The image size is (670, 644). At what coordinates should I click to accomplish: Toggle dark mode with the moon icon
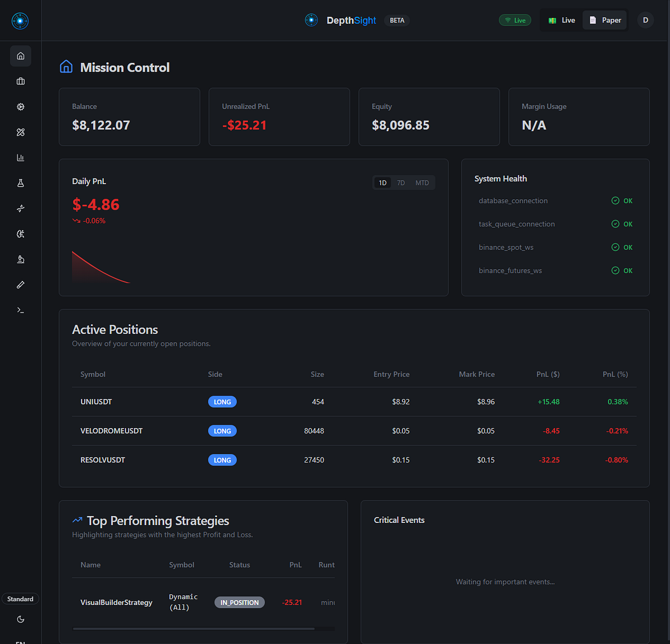point(20,619)
